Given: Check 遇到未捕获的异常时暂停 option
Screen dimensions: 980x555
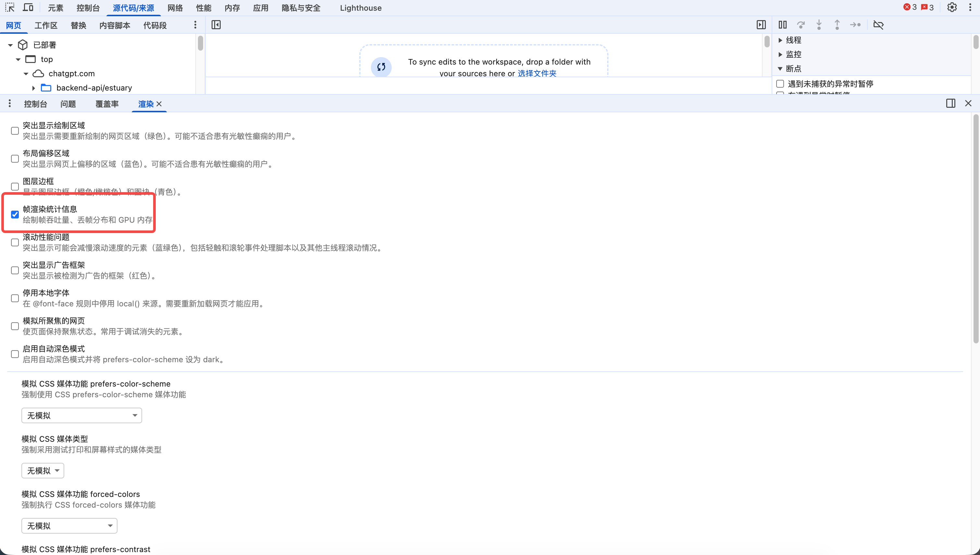Looking at the screenshot, I should [780, 84].
